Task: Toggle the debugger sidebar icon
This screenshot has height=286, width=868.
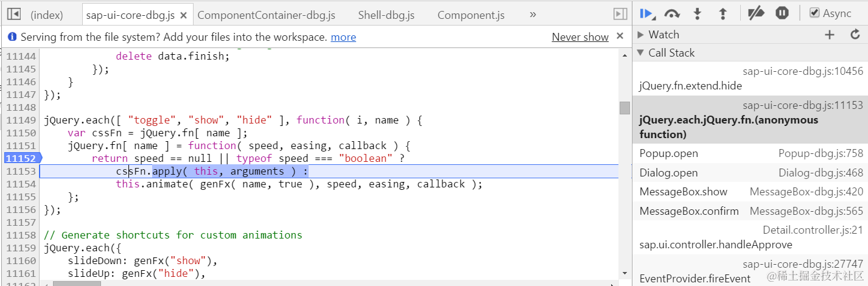Action: pos(620,13)
